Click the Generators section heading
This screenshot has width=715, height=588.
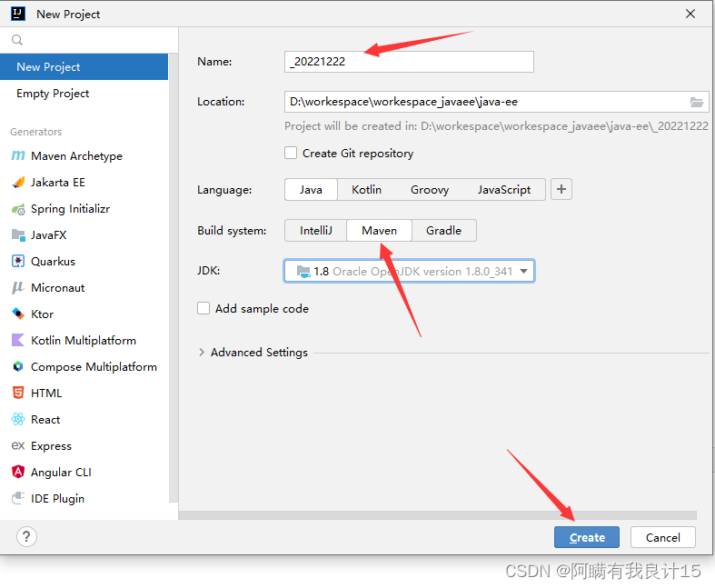(35, 132)
